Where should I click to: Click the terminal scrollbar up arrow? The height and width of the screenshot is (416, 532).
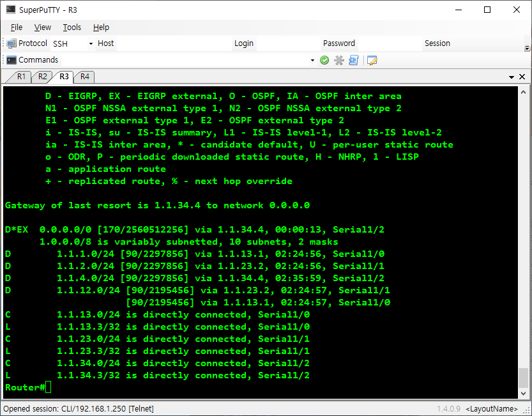pyautogui.click(x=523, y=92)
